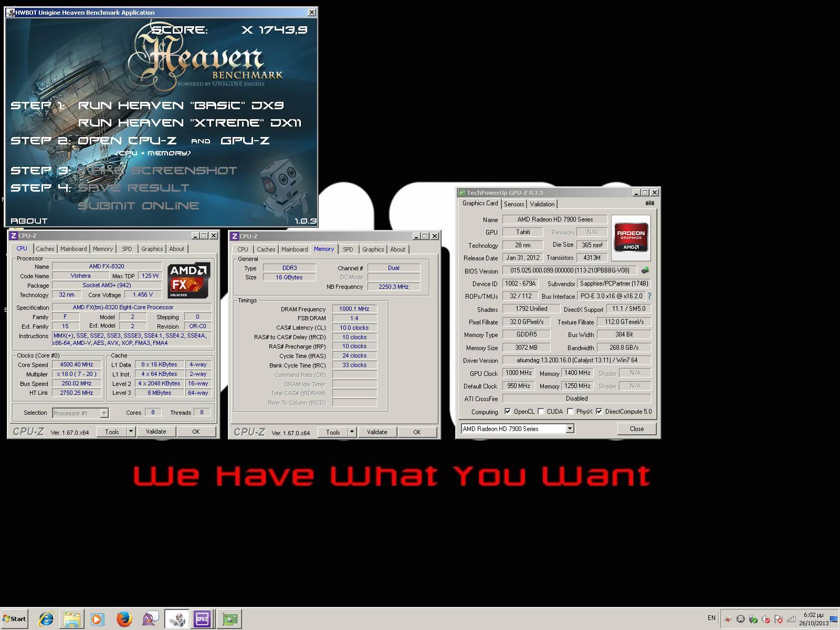Click the Tools button in Memory CPU-Z
The image size is (840, 630).
click(x=333, y=432)
